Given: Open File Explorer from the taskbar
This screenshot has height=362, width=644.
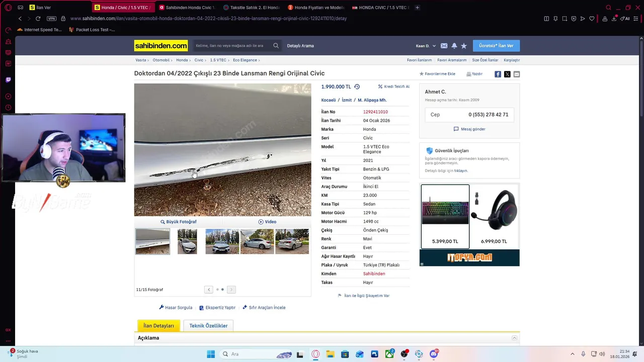Looking at the screenshot, I should coord(330,354).
